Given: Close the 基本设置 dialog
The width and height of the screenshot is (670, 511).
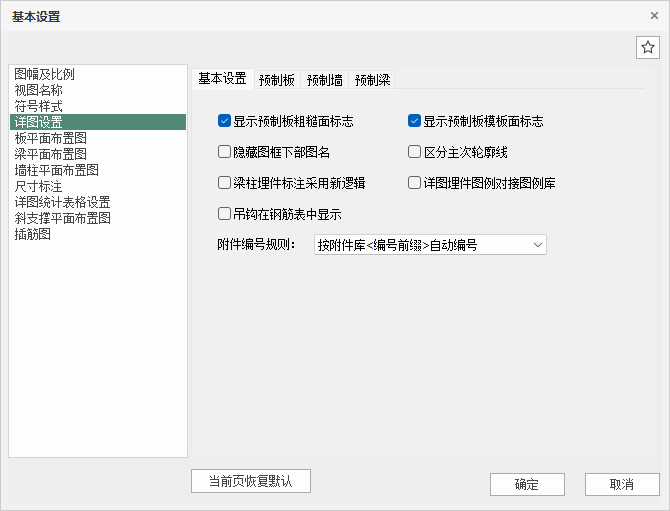Looking at the screenshot, I should coord(654,15).
